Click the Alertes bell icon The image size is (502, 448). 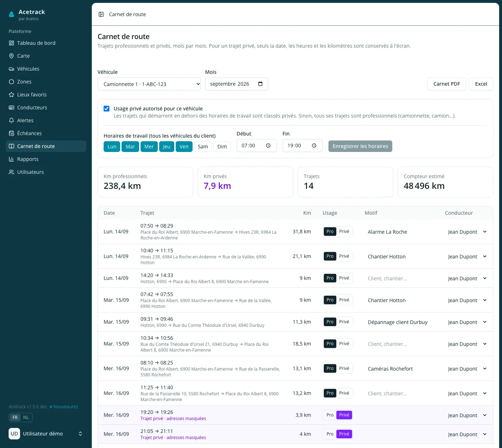[11, 120]
